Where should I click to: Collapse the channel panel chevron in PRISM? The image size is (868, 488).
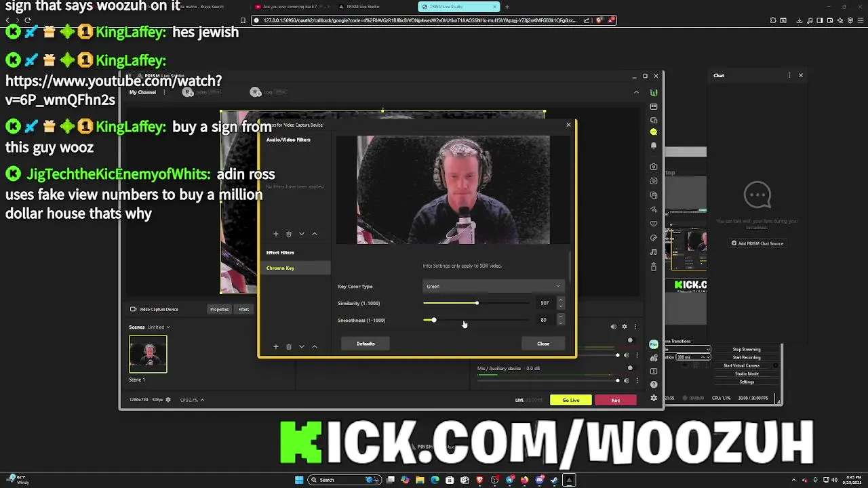tap(636, 92)
